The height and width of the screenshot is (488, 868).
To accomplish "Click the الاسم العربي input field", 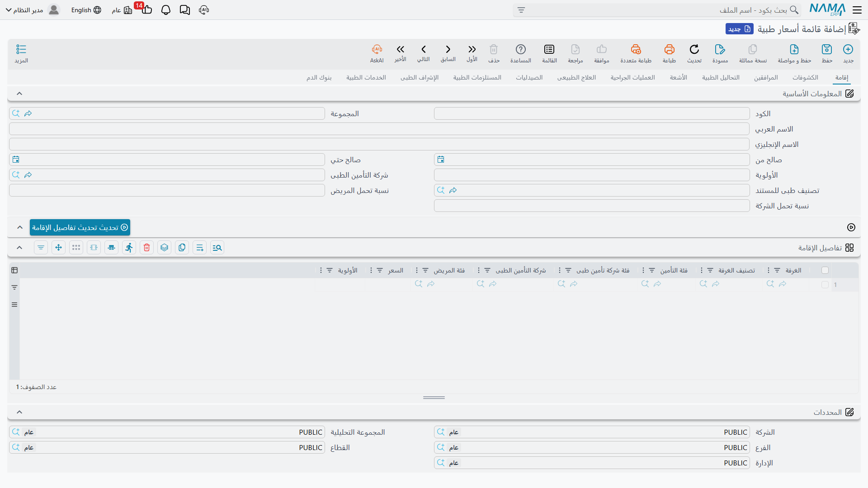I will click(379, 129).
